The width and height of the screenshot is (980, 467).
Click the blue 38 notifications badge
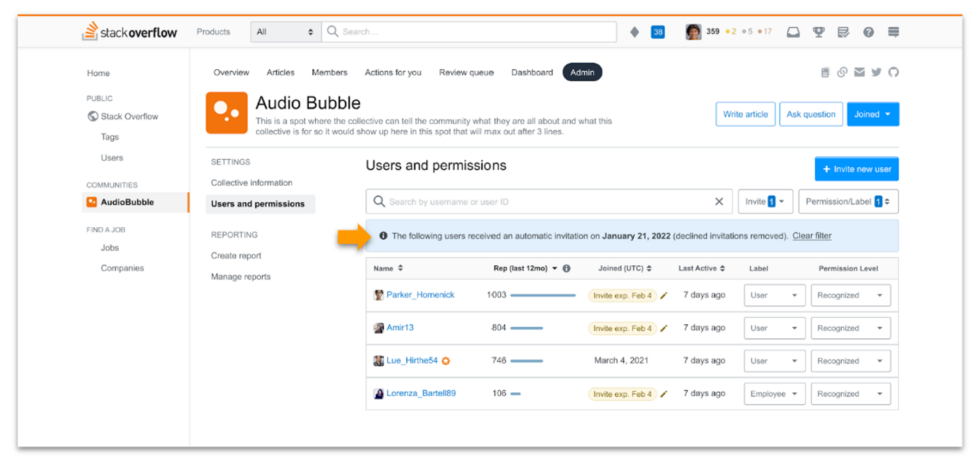tap(658, 32)
